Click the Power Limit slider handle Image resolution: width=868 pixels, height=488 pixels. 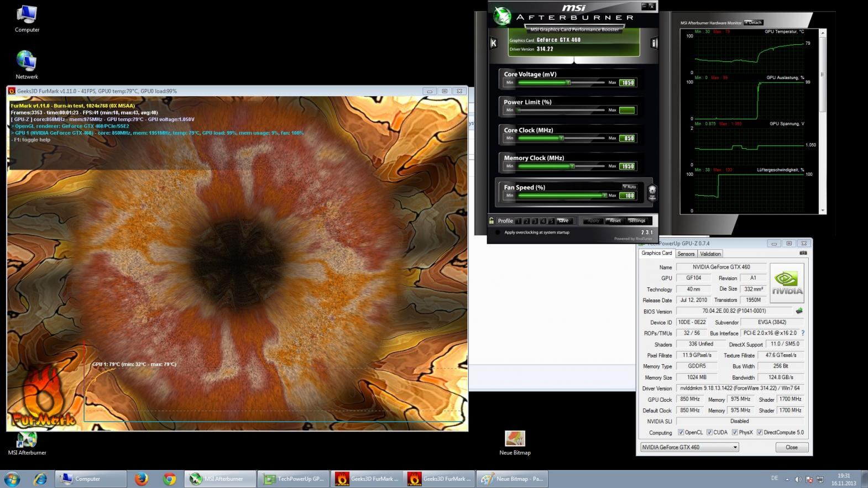[519, 110]
